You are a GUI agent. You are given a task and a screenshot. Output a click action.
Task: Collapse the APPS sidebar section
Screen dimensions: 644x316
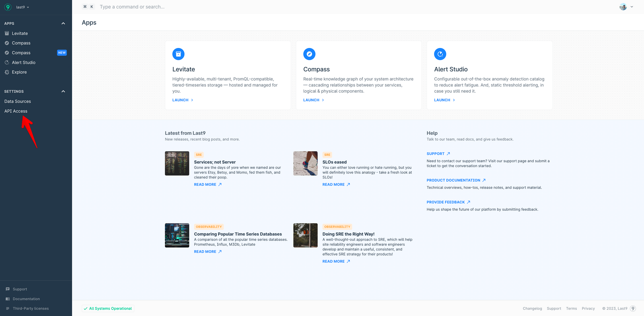pos(63,23)
